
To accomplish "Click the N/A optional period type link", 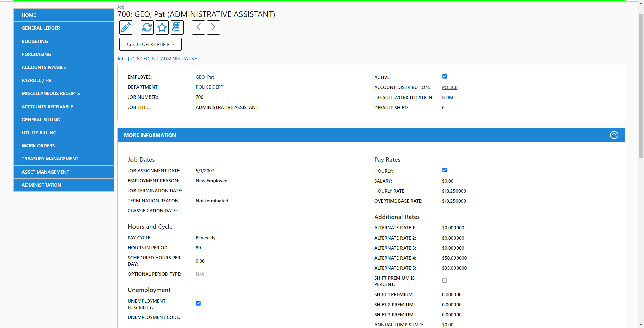I will [x=200, y=274].
